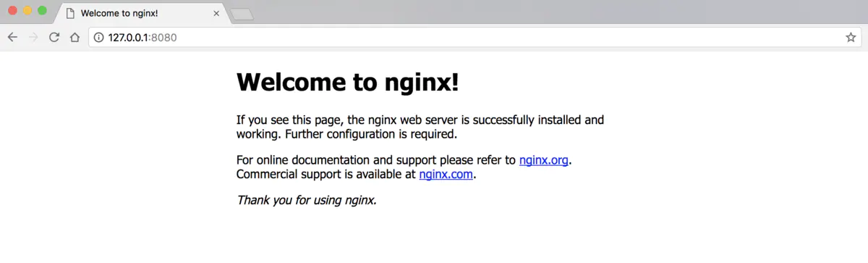Click the page file icon on the tab
868x263 pixels.
(70, 13)
